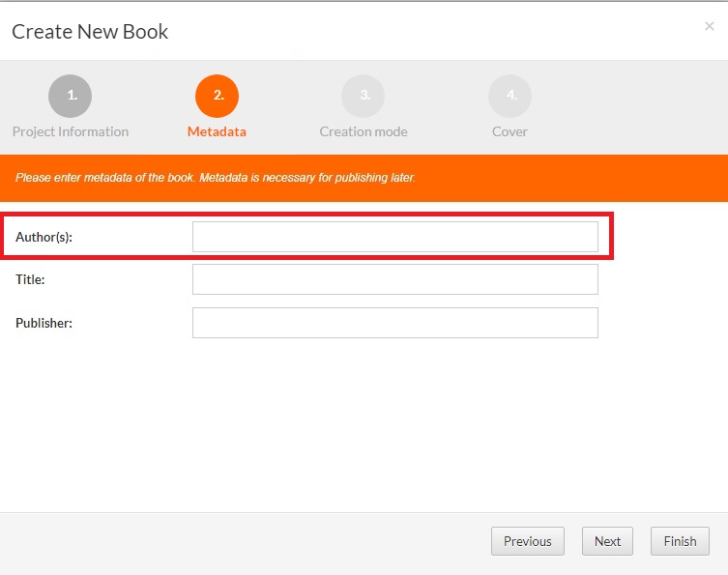This screenshot has width=728, height=575.
Task: Click the step 1 circle icon
Action: click(x=70, y=96)
